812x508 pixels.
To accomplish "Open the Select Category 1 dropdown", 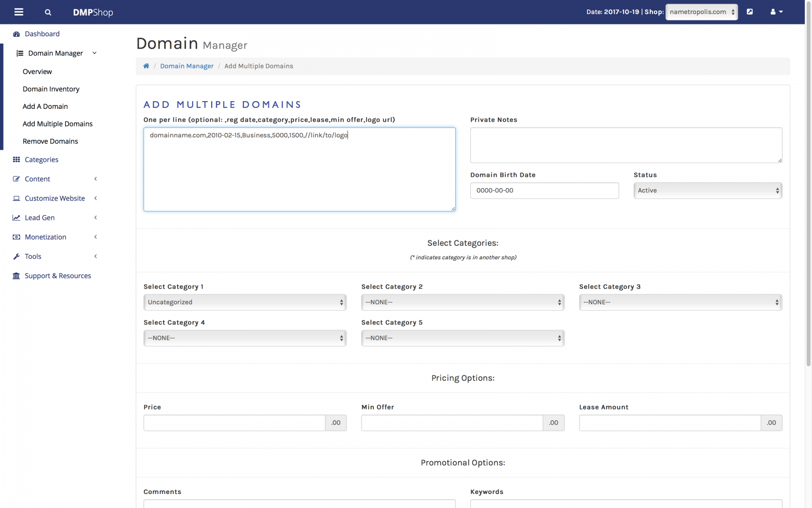I will tap(244, 302).
